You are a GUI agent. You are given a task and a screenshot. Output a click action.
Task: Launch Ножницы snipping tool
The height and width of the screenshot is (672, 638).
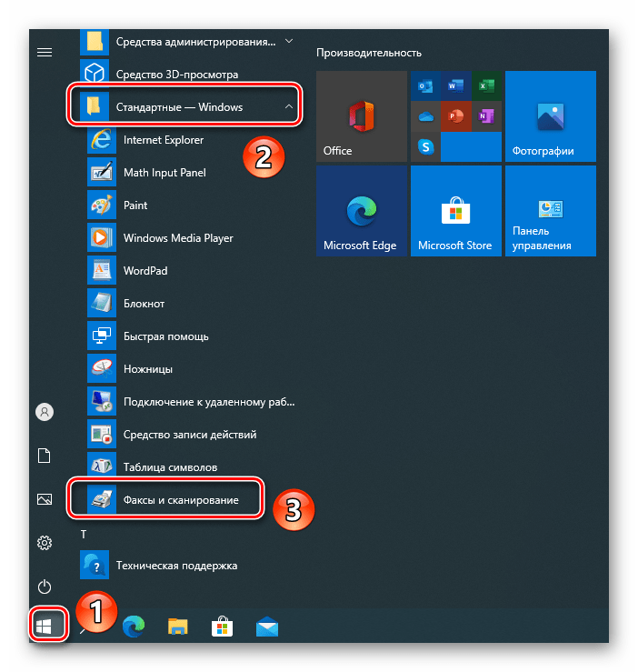(191, 369)
